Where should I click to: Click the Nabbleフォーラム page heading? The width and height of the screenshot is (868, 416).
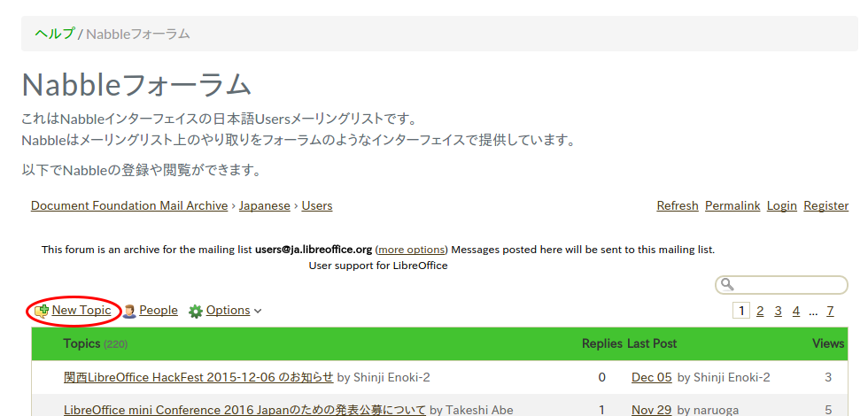[x=136, y=85]
